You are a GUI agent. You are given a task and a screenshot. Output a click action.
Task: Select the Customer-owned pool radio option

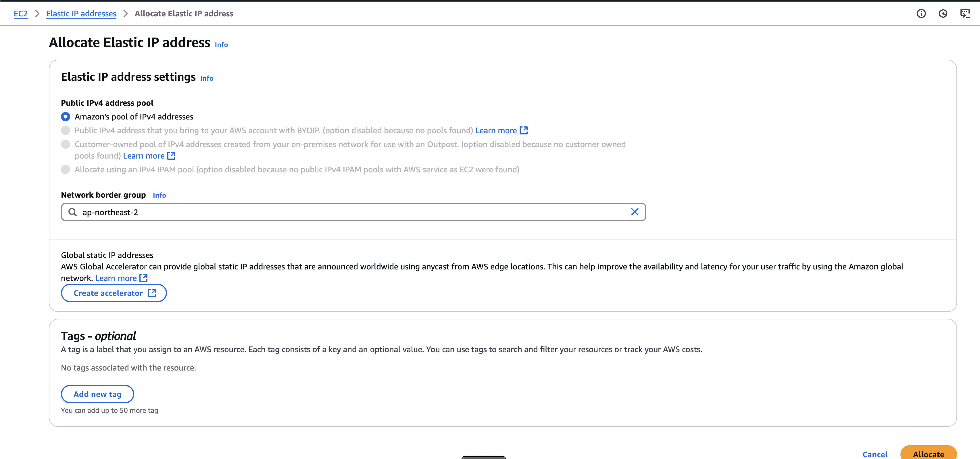pos(66,144)
